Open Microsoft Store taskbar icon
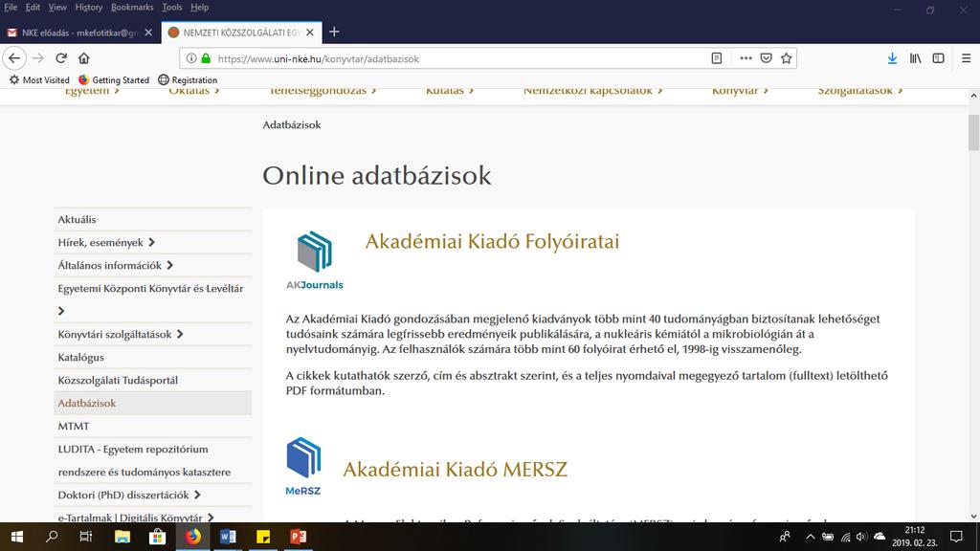The image size is (980, 551). (158, 537)
